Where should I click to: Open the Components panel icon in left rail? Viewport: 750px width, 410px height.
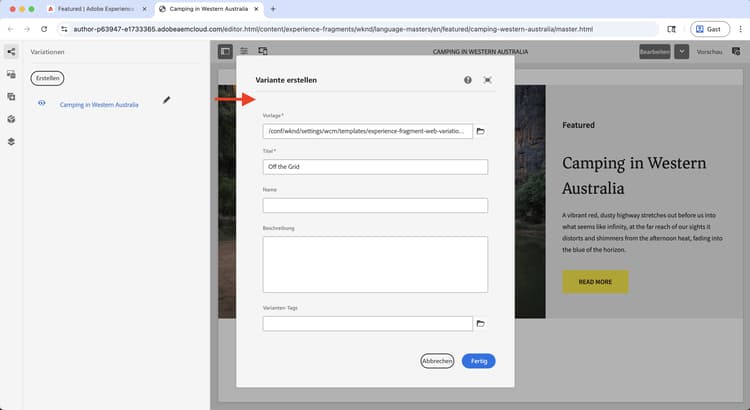pos(11,97)
